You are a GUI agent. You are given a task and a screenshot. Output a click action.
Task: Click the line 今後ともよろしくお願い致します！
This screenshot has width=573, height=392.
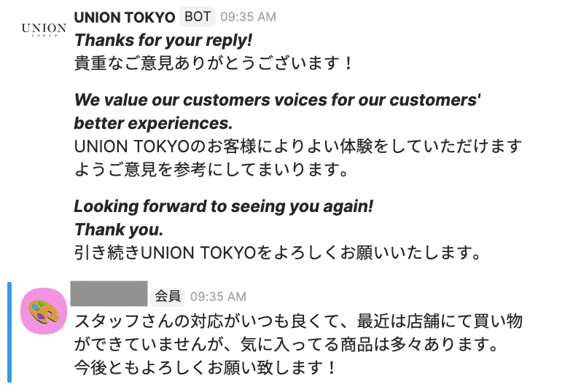tap(206, 367)
